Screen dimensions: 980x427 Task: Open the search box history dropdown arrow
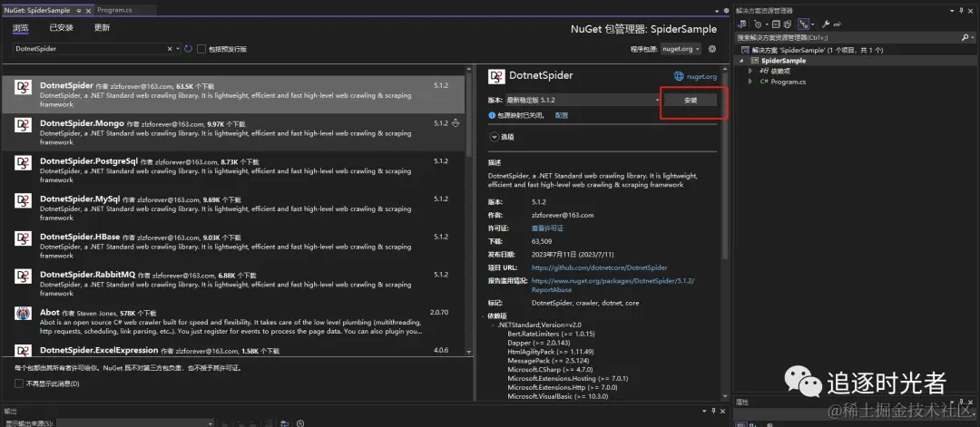coord(178,48)
